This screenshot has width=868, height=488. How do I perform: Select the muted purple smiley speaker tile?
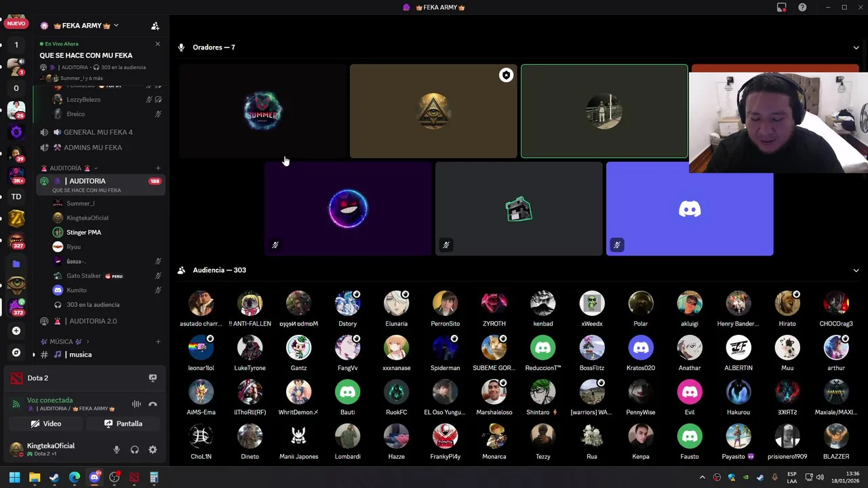[x=348, y=209]
